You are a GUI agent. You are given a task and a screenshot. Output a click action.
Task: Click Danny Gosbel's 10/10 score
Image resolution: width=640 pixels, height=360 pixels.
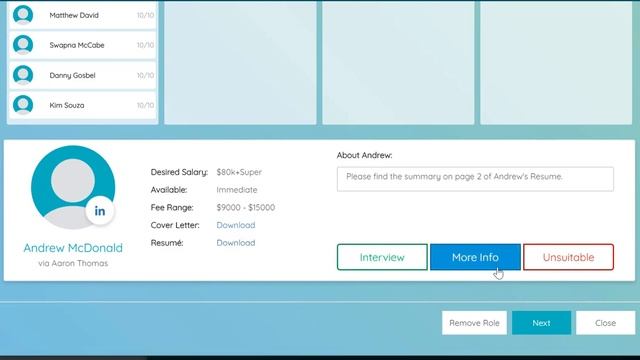pos(145,76)
